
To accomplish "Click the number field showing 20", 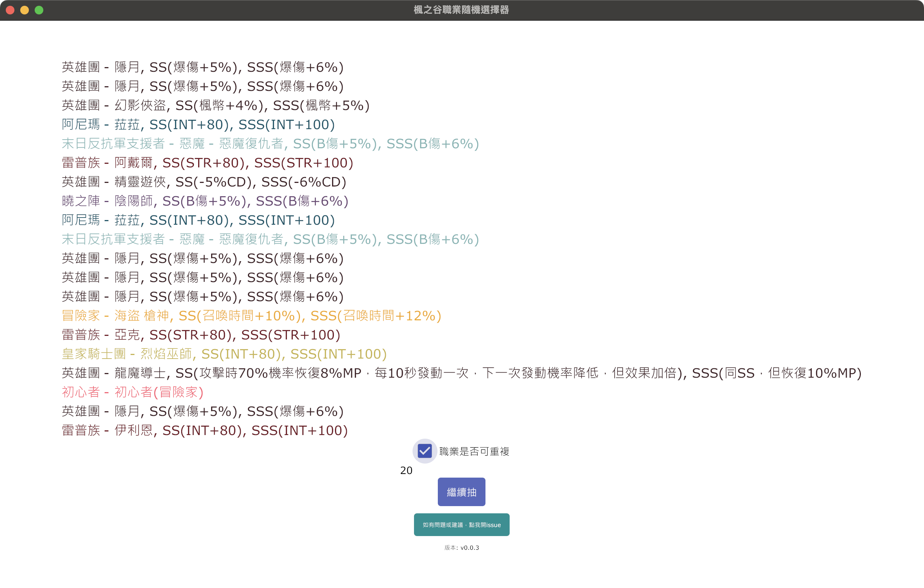I will (x=406, y=470).
